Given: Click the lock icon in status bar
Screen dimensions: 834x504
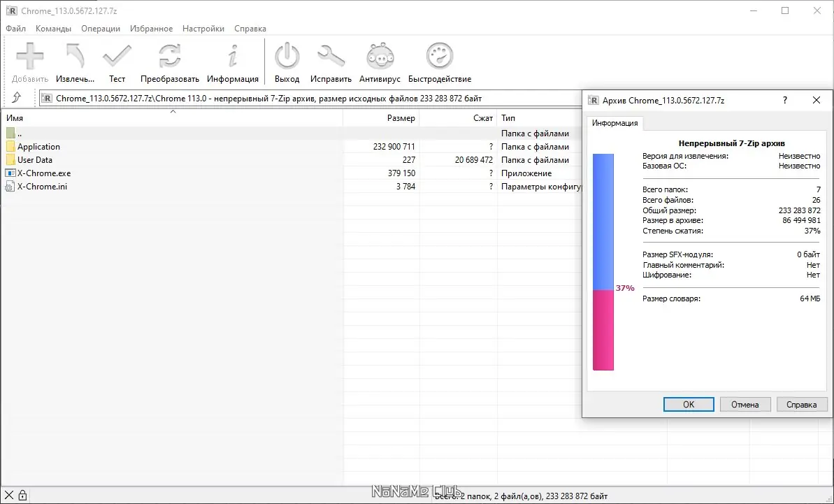Looking at the screenshot, I should (x=23, y=495).
